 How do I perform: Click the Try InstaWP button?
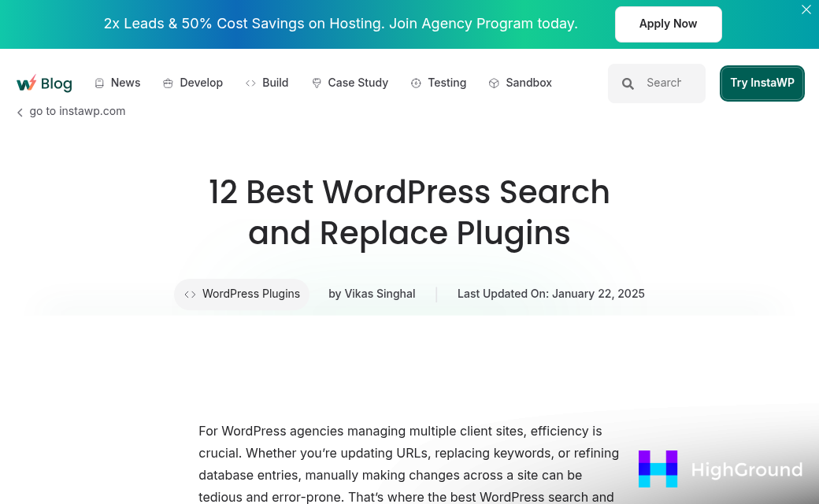tap(762, 83)
